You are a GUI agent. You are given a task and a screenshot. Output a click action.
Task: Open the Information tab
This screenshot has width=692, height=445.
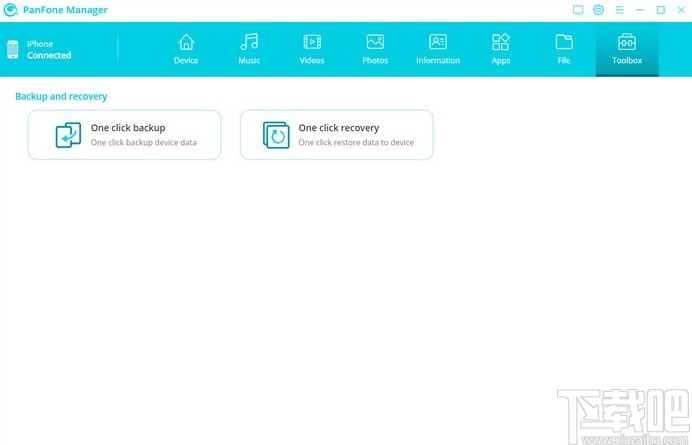click(x=438, y=49)
